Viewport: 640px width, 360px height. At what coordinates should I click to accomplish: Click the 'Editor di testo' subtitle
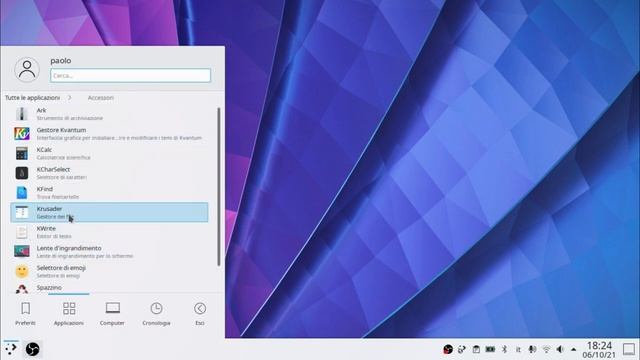click(x=54, y=236)
